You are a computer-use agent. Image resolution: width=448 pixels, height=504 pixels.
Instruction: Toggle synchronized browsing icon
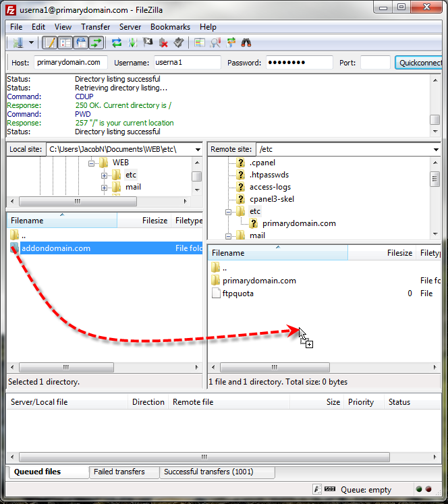point(231,43)
